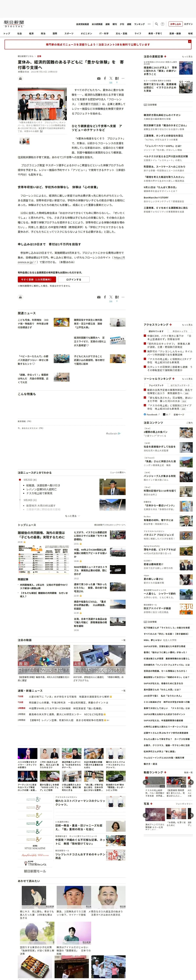Switch to 昨日のトップ5 tab
196x980 pixels.
click(180, 331)
